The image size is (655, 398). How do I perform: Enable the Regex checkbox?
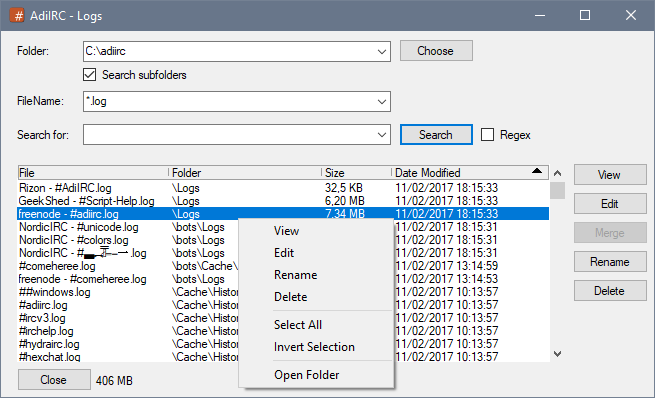point(487,135)
